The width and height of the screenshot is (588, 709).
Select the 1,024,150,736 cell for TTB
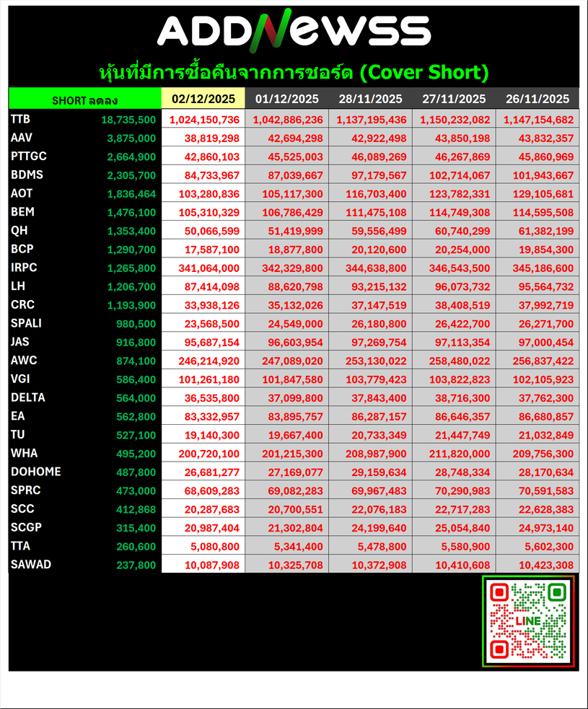[203, 119]
